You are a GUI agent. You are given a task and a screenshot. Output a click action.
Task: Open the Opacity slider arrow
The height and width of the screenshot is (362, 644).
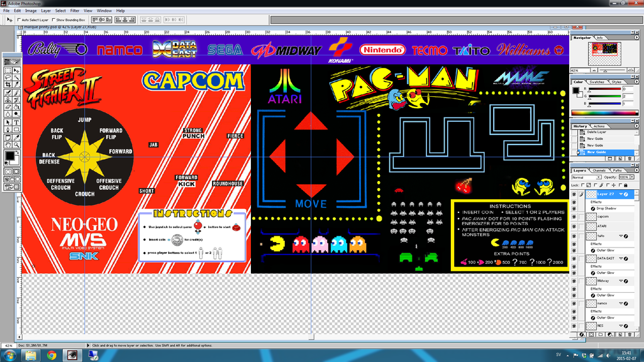[x=632, y=177]
